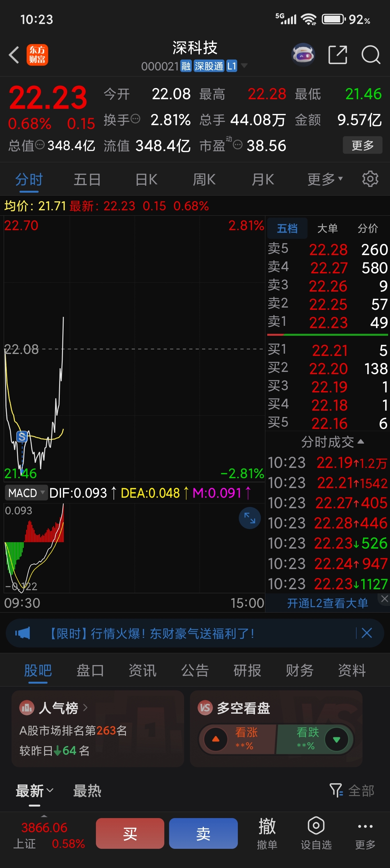Tap the 融 margin badge
This screenshot has height=868, width=390.
(186, 66)
